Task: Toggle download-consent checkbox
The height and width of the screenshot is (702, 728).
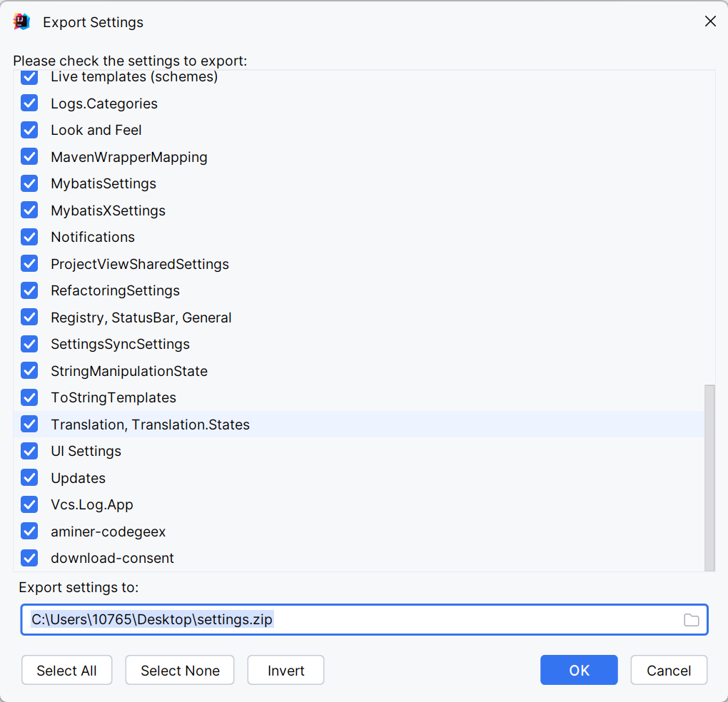Action: [29, 558]
